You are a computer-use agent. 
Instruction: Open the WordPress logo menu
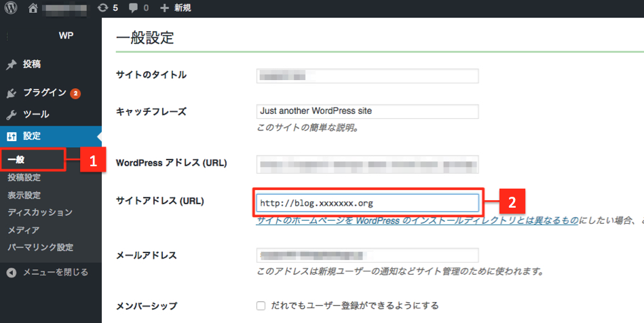[x=11, y=8]
